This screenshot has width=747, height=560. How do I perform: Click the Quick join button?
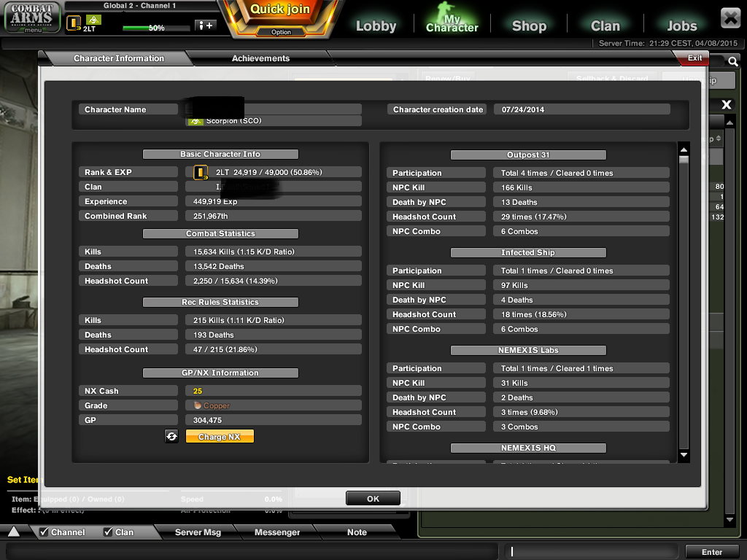pos(280,10)
